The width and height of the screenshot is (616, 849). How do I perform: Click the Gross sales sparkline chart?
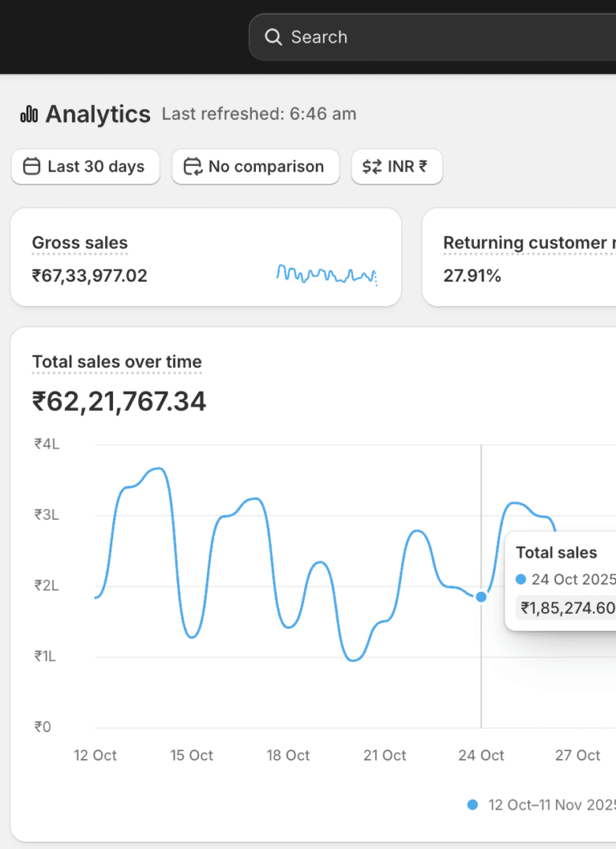point(326,274)
